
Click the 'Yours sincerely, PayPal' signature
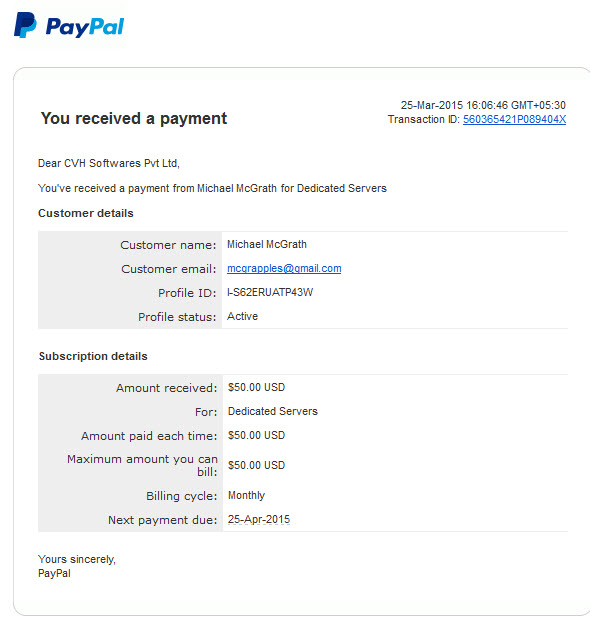pyautogui.click(x=77, y=566)
